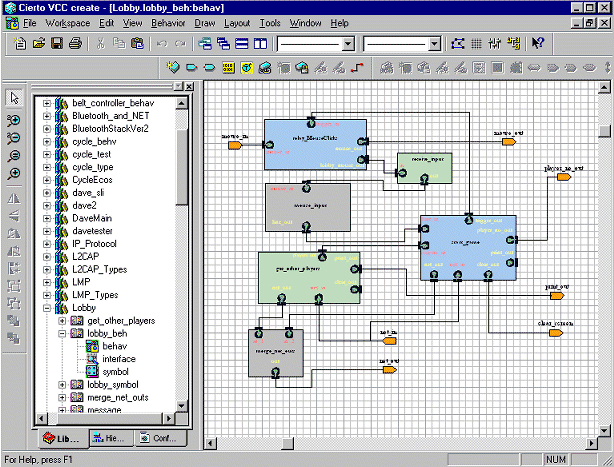Collapse the lobby_beh tree node
The height and width of the screenshot is (467, 614).
point(62,333)
